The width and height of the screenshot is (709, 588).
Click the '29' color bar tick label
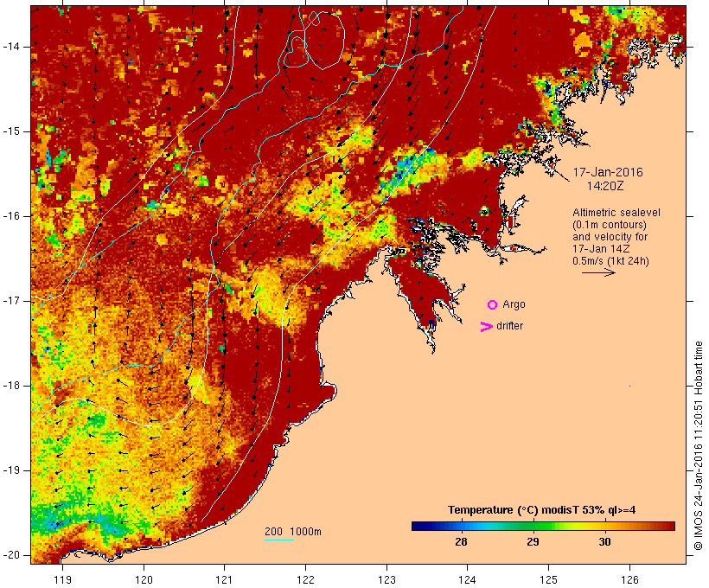click(x=533, y=542)
